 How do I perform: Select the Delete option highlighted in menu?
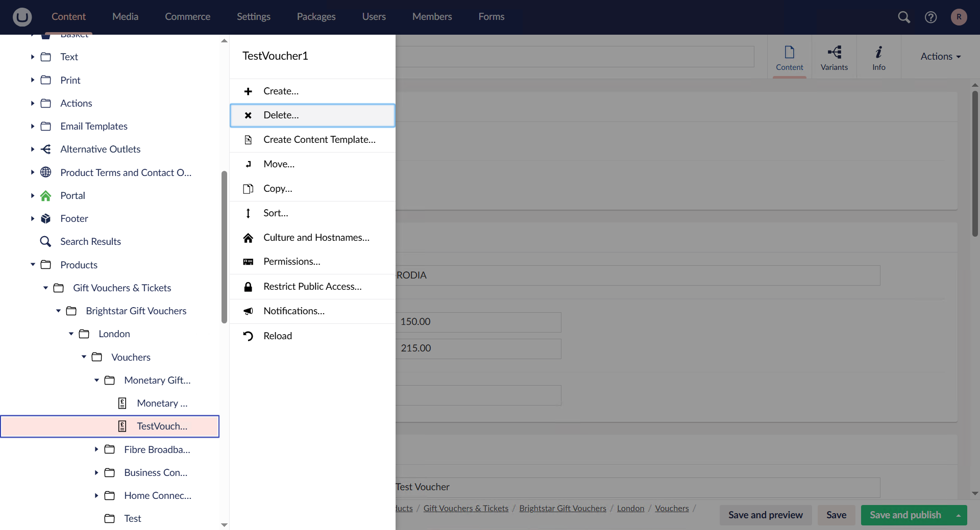[281, 115]
